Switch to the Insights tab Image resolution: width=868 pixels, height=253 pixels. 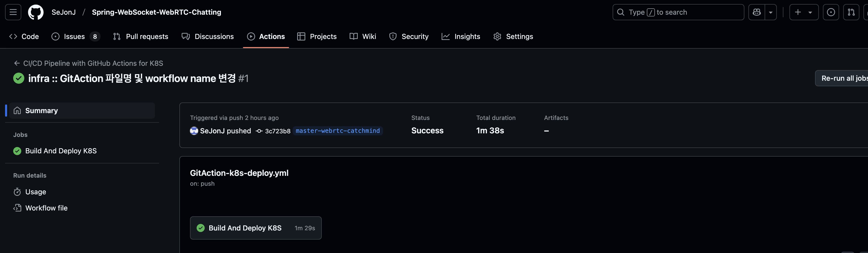tap(461, 36)
